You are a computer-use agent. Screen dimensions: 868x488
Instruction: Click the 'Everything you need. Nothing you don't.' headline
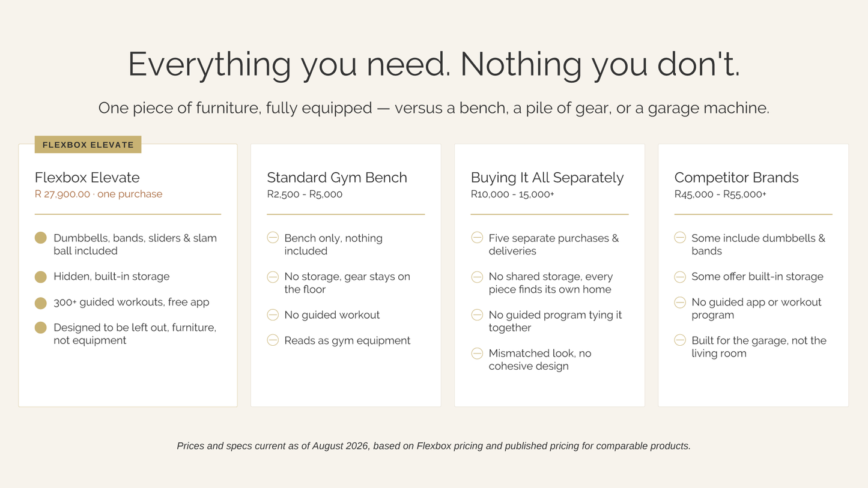tap(434, 64)
